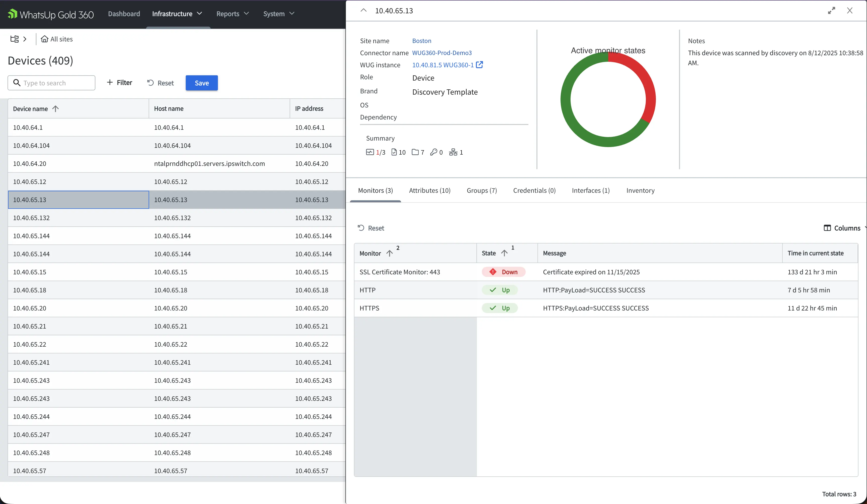867x504 pixels.
Task: Switch to the Groups (7) tab
Action: [x=482, y=190]
